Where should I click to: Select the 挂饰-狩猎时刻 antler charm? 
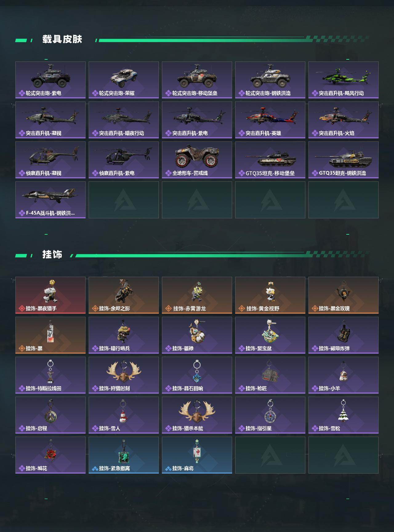124,375
